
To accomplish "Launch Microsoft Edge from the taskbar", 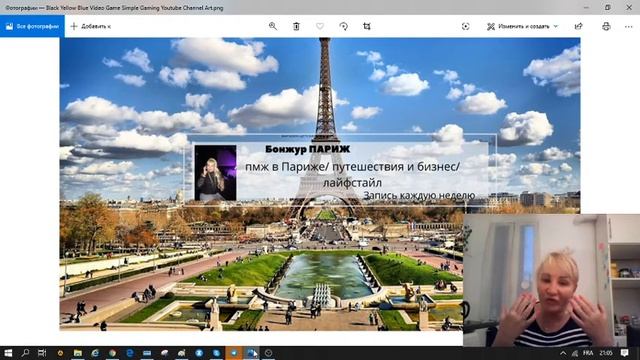I will coord(130,353).
